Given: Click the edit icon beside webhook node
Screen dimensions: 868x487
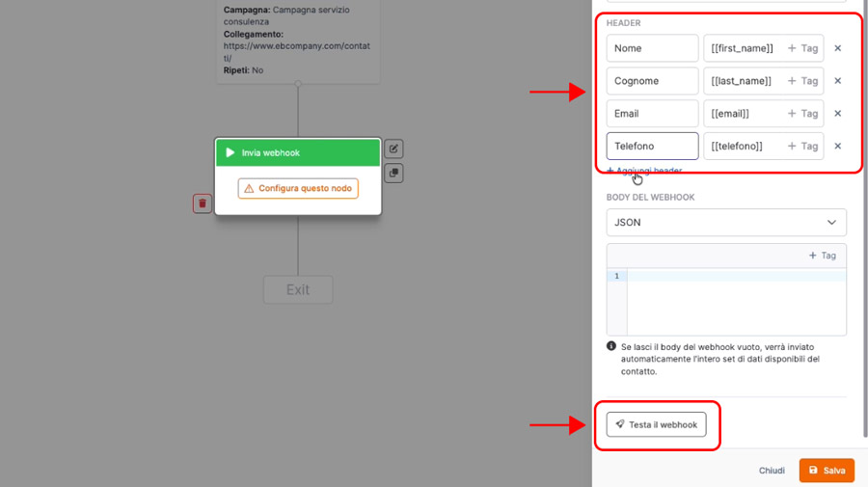Looking at the screenshot, I should (x=393, y=149).
